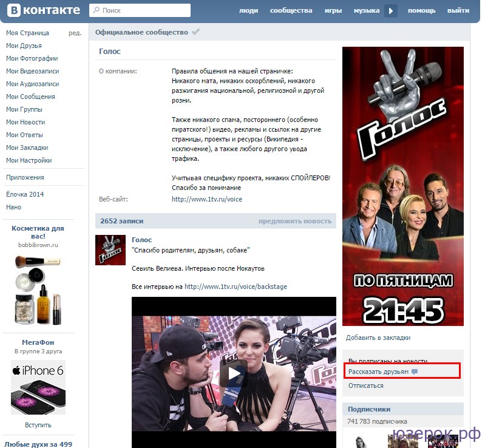Click the verified checkmark beside Официальное сообщество
The height and width of the screenshot is (448, 485).
tap(195, 32)
